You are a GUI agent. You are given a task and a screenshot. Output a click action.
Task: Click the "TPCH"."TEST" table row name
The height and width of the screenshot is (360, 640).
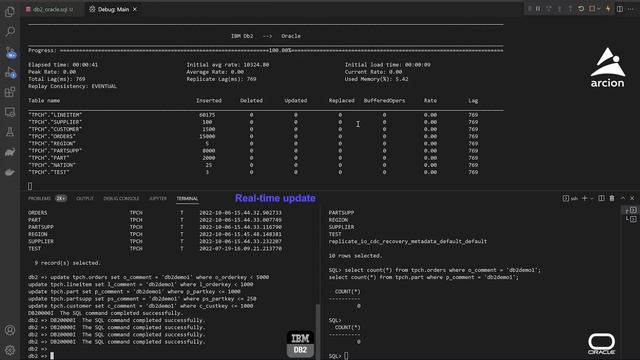click(49, 172)
